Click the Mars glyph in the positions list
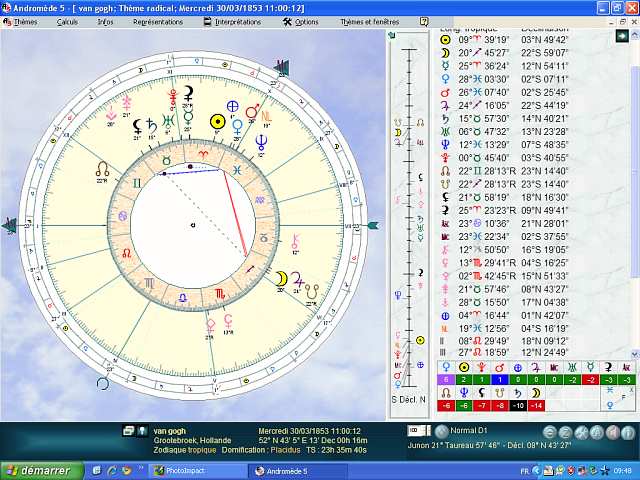This screenshot has height=480, width=640. click(x=445, y=92)
